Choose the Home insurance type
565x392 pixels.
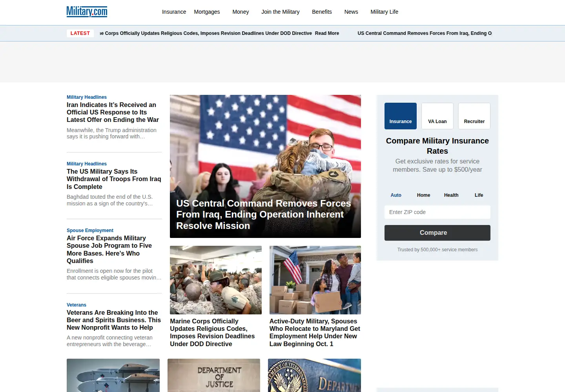[423, 195]
